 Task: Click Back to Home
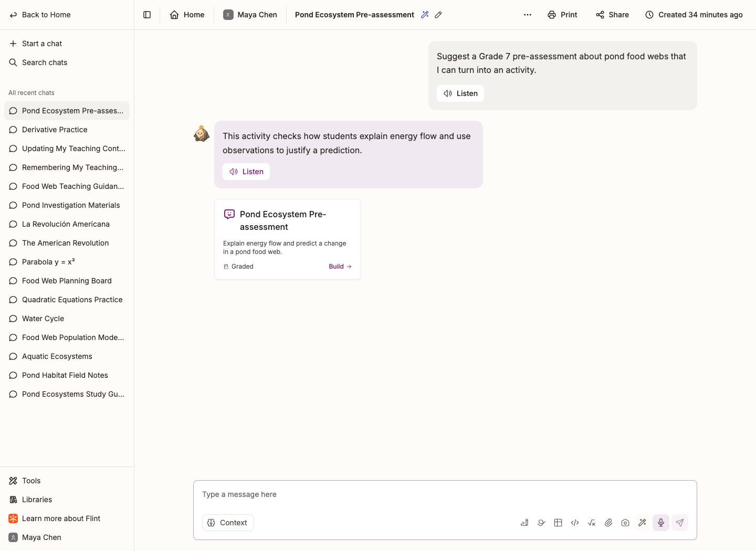pos(40,15)
